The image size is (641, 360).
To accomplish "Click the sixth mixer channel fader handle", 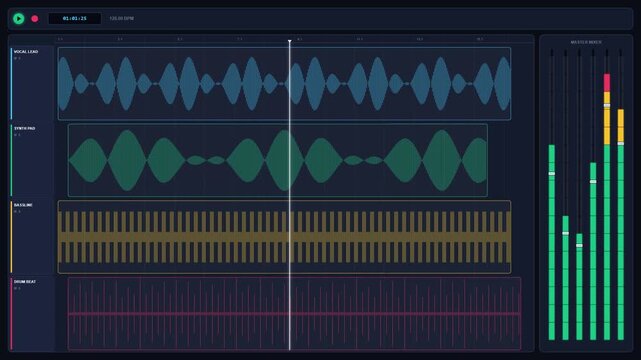I will click(x=621, y=143).
